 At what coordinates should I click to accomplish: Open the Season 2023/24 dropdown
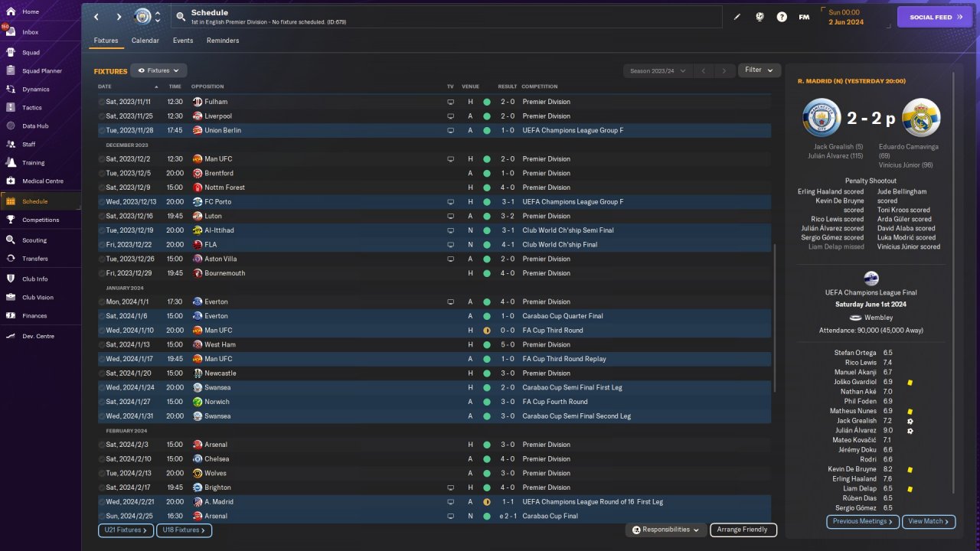658,70
